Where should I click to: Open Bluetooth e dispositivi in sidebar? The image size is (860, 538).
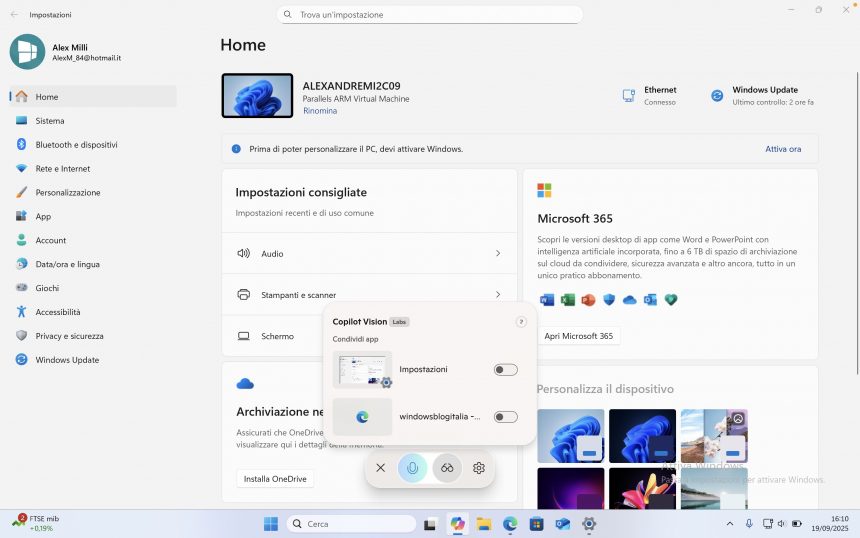pos(76,145)
